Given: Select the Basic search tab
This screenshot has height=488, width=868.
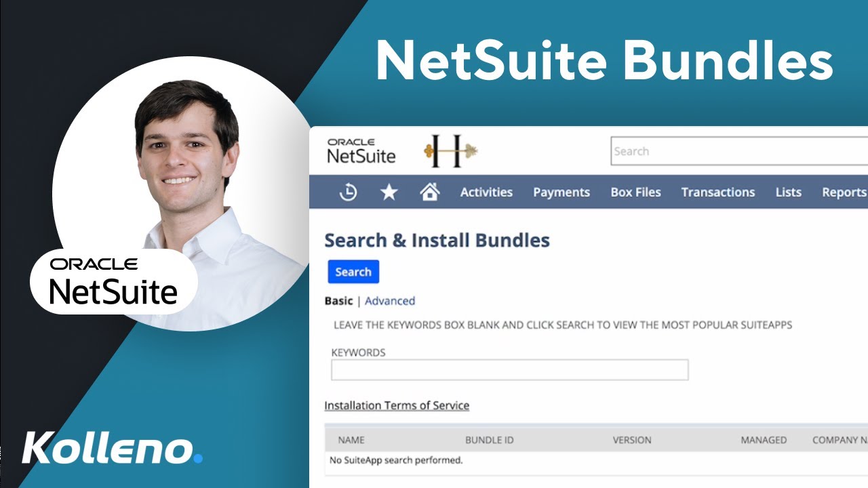Looking at the screenshot, I should tap(338, 301).
